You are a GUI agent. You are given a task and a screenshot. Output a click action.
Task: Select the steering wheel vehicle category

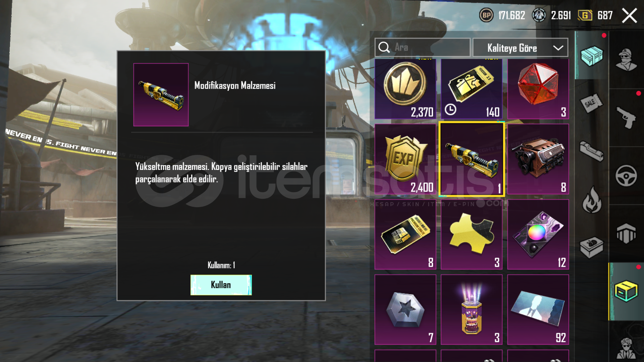(626, 176)
